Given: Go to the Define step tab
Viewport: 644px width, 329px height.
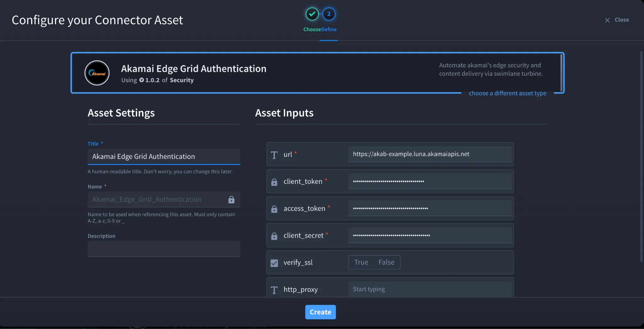Looking at the screenshot, I should tap(329, 29).
